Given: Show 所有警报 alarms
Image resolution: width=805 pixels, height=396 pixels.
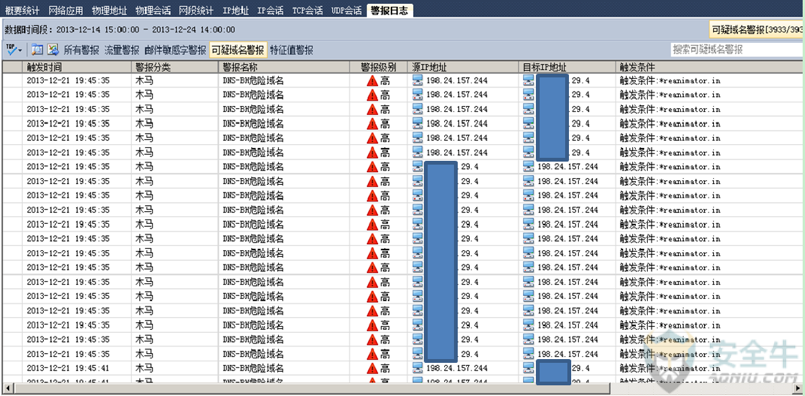Looking at the screenshot, I should pyautogui.click(x=81, y=50).
